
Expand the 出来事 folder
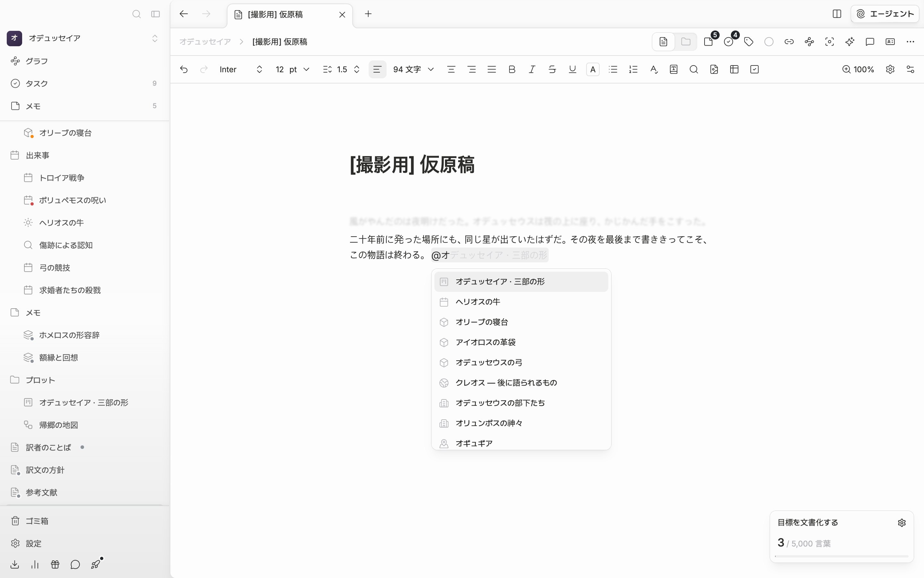tap(85, 155)
